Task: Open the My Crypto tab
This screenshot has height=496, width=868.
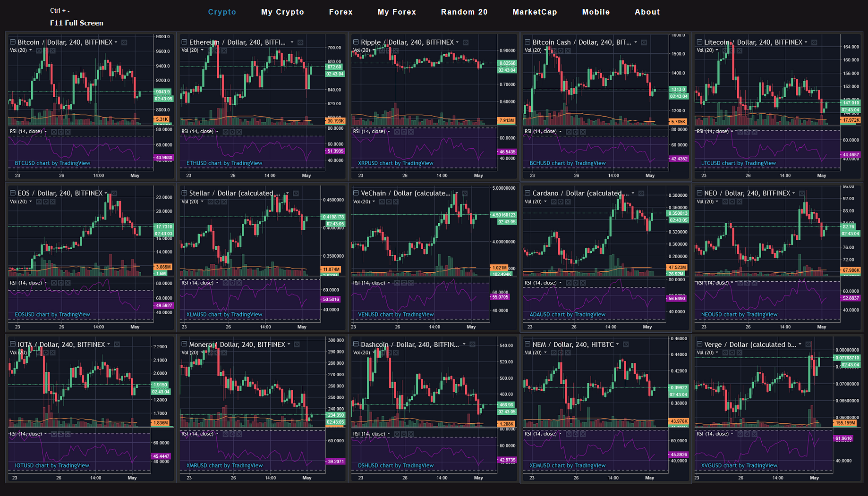Action: pos(282,12)
